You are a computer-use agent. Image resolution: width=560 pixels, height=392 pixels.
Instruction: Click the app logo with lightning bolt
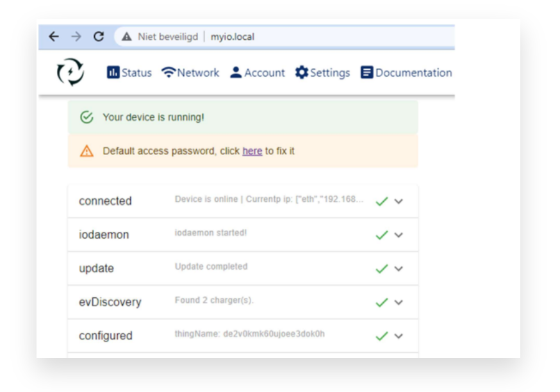pos(70,72)
